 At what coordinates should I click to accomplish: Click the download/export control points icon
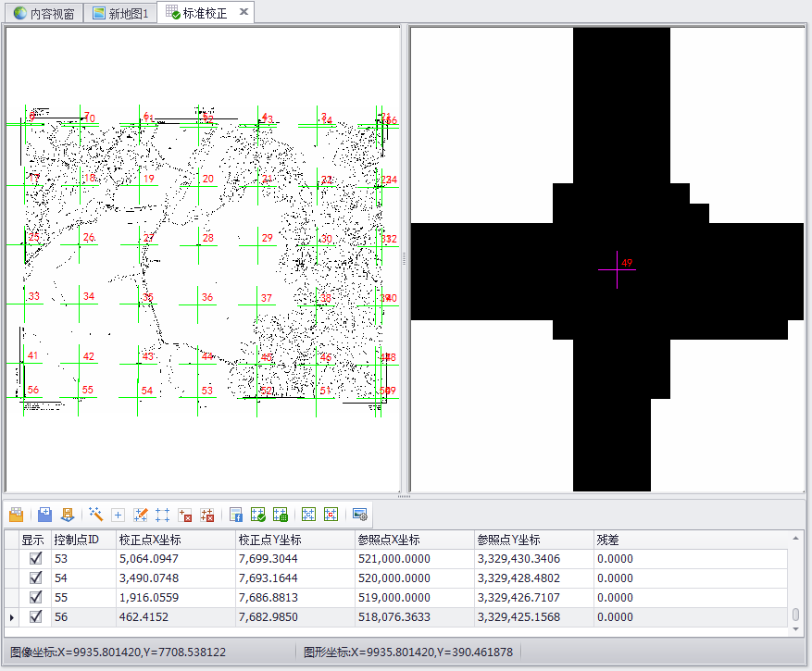tap(67, 515)
